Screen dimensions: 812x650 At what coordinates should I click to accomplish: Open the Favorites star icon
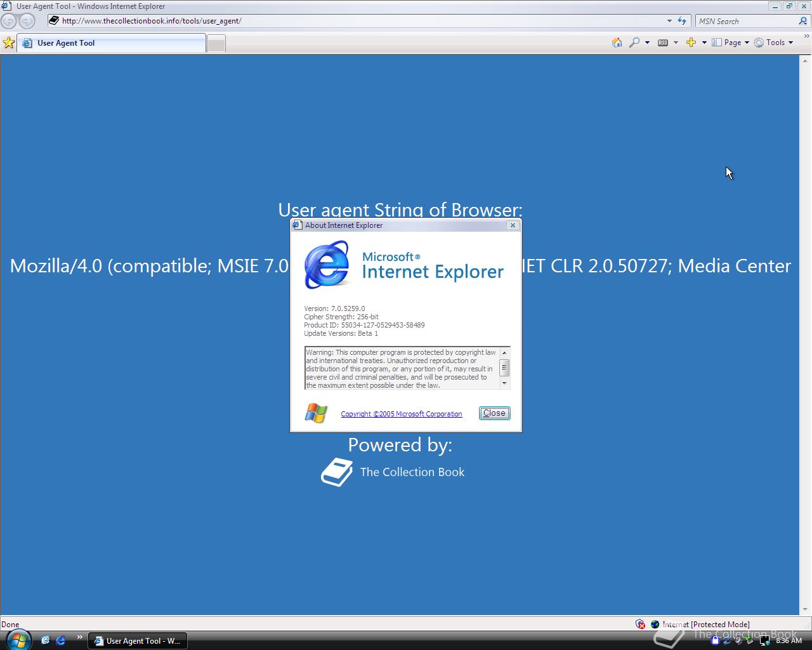pyautogui.click(x=8, y=43)
